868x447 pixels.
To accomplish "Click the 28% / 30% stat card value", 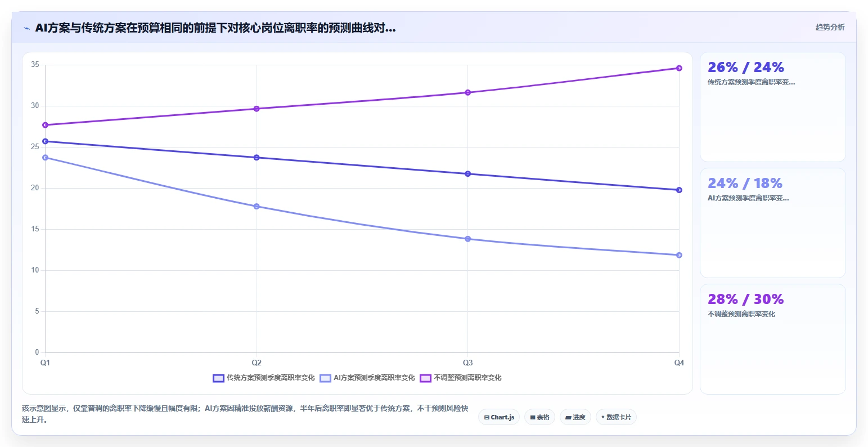I will pyautogui.click(x=746, y=300).
